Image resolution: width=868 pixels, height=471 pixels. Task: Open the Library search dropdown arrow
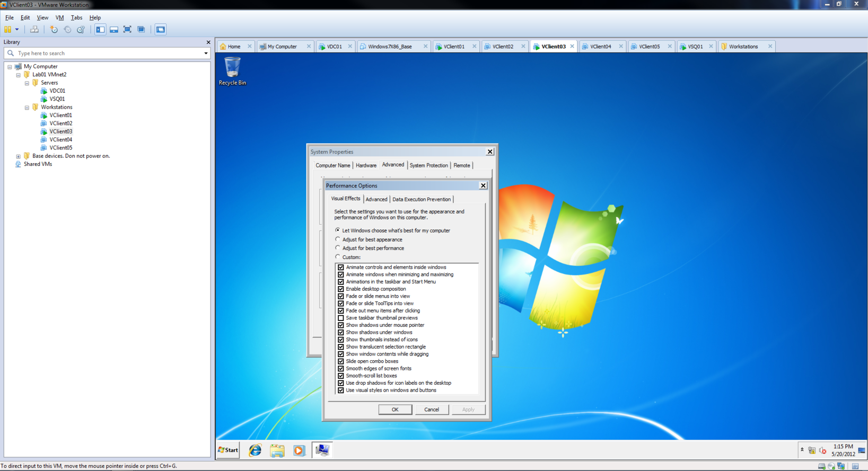click(x=206, y=54)
